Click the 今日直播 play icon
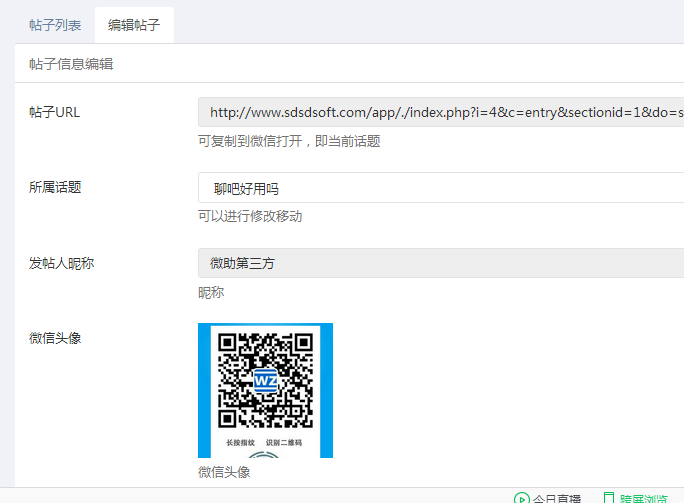Screen dimensions: 684x503 (522, 499)
